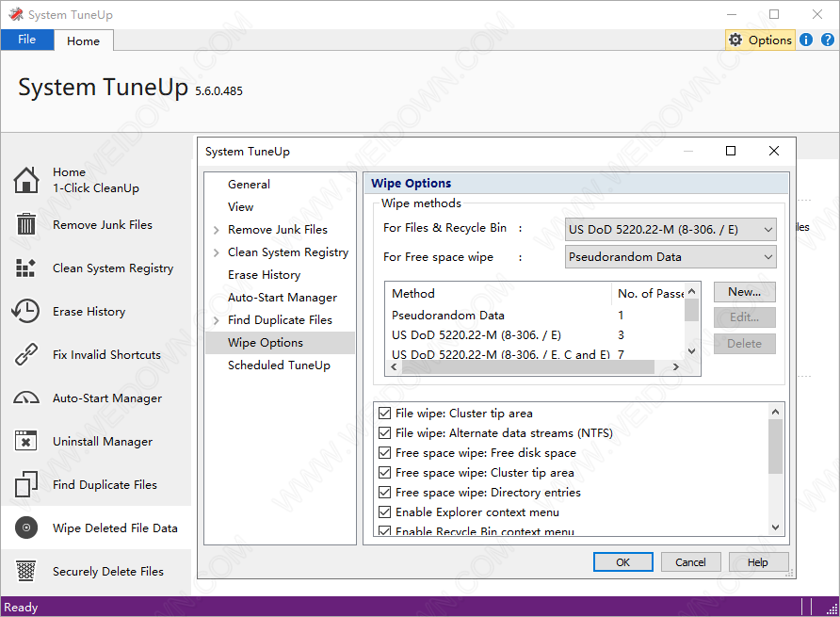
Task: Click the No. of Passes column header
Action: (x=648, y=293)
